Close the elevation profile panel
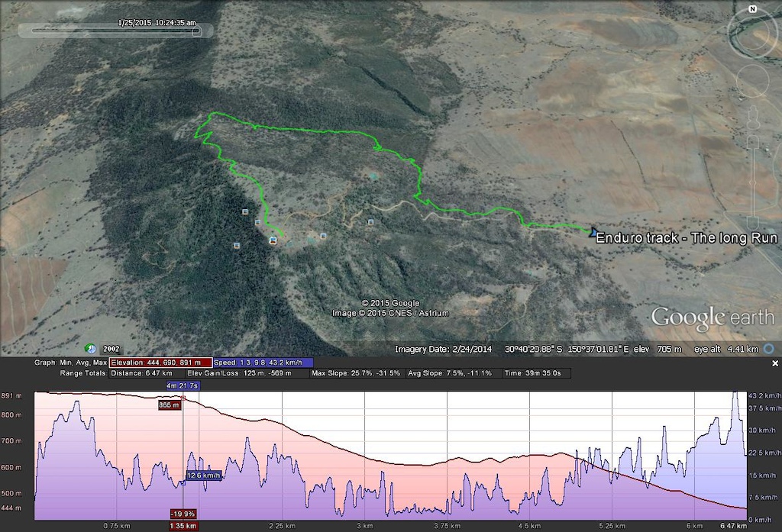This screenshot has height=532, width=782. pos(775,363)
